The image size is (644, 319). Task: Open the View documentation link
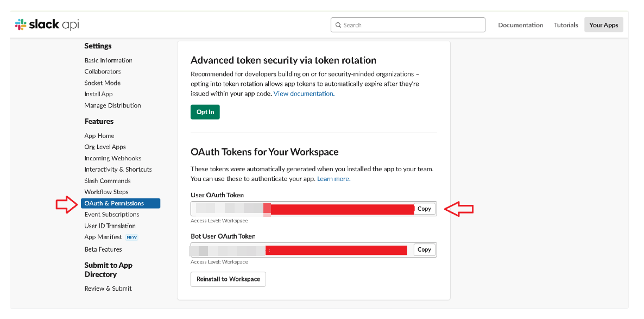304,93
